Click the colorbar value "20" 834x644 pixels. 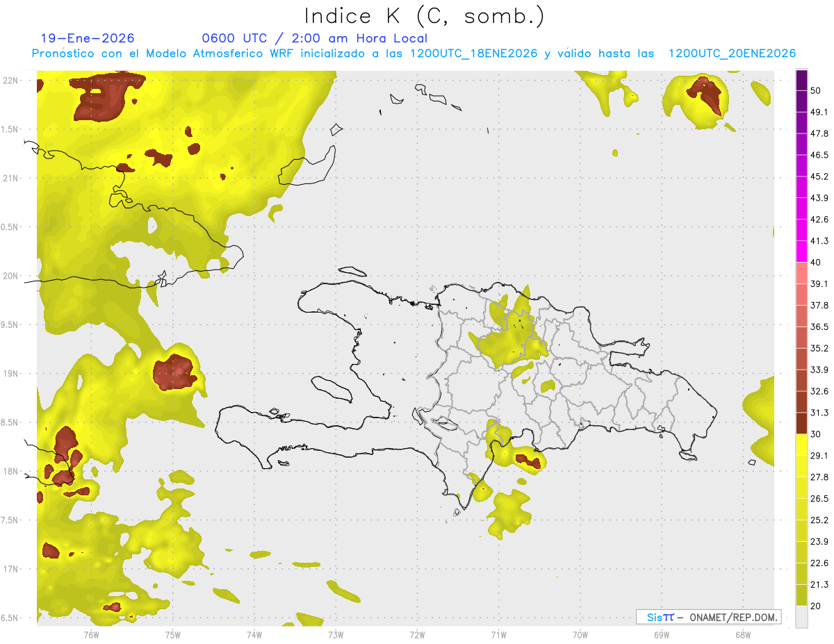click(x=816, y=606)
